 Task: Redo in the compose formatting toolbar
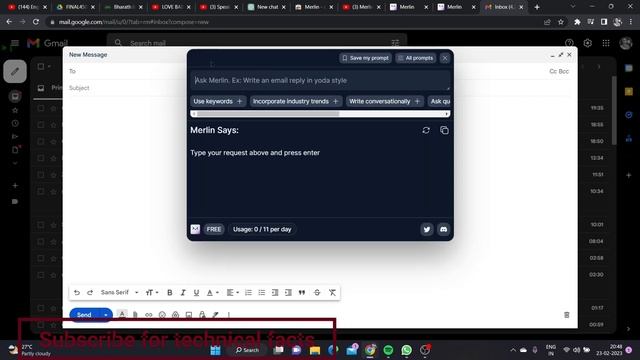(x=90, y=293)
